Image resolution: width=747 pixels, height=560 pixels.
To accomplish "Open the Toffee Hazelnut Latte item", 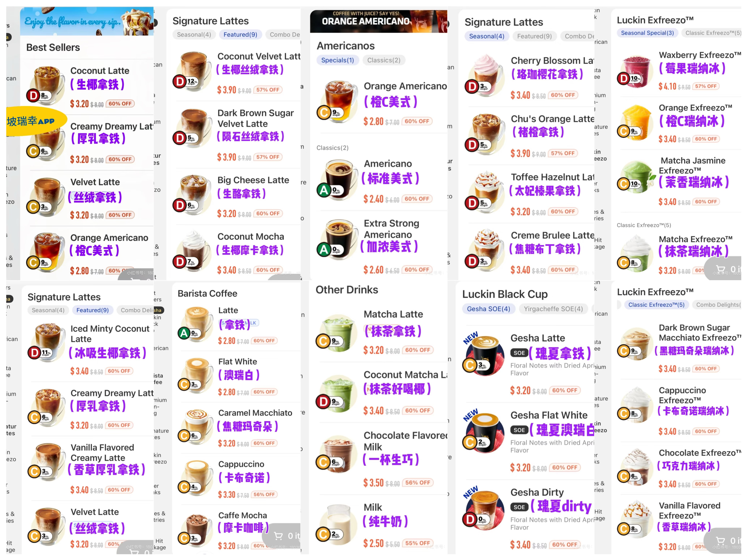I will [x=529, y=194].
